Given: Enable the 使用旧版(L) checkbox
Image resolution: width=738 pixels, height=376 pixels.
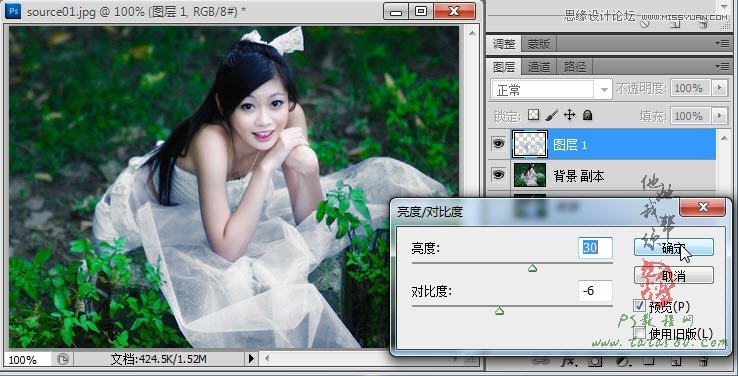Looking at the screenshot, I should (x=639, y=333).
